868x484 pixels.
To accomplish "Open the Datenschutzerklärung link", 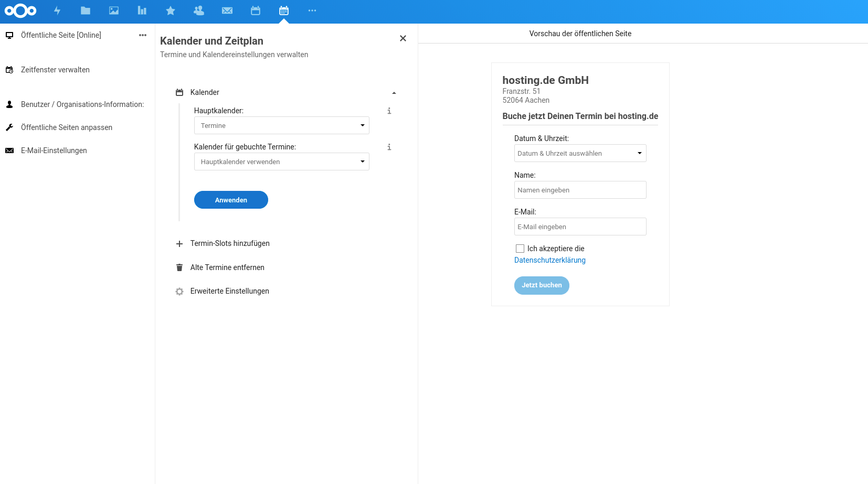I will [550, 260].
